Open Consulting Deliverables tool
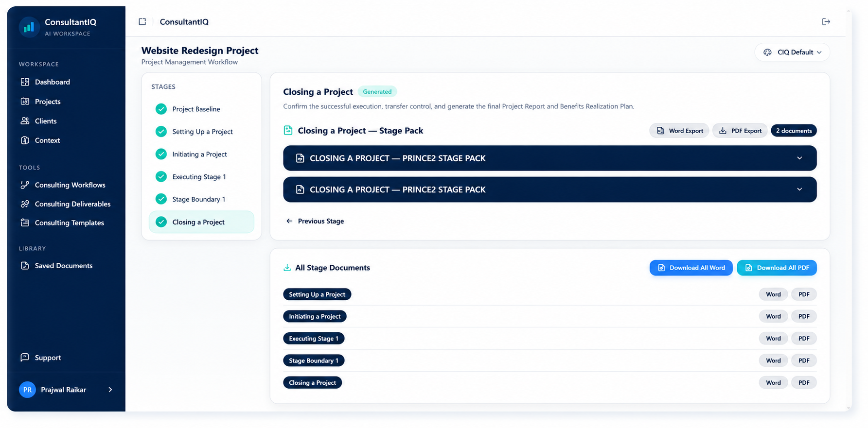868x428 pixels. pos(72,204)
